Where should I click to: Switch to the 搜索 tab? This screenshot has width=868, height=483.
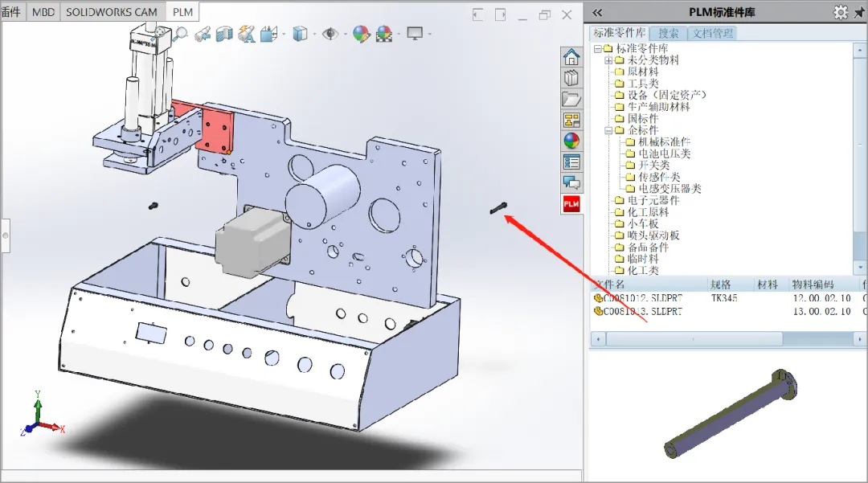click(x=669, y=33)
